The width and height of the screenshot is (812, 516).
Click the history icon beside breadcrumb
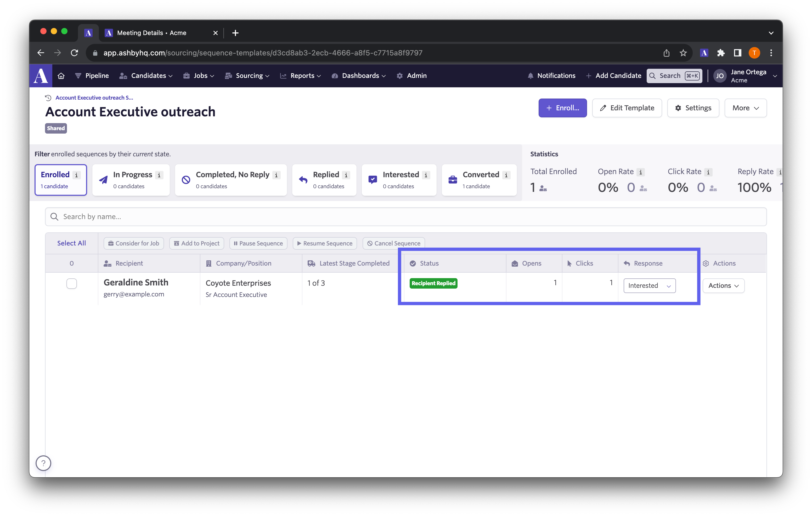[x=48, y=98]
